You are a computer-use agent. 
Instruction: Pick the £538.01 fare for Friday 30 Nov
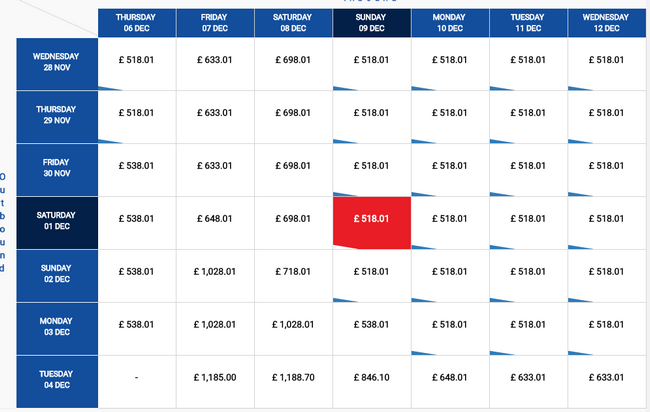[x=137, y=170]
